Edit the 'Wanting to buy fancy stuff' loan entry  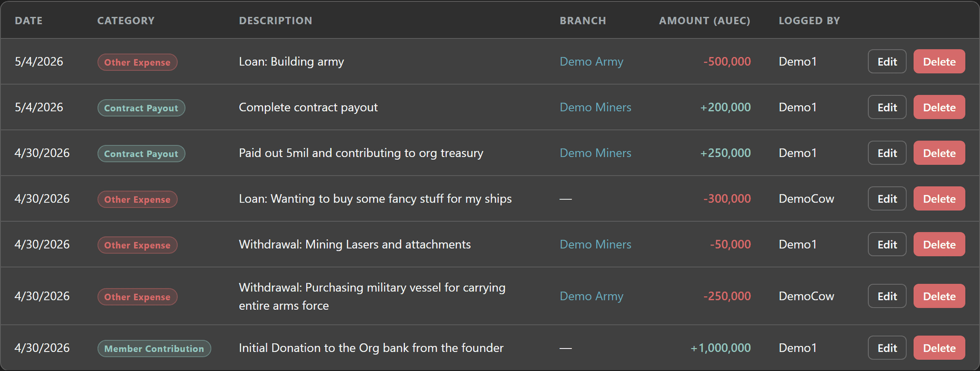click(887, 199)
